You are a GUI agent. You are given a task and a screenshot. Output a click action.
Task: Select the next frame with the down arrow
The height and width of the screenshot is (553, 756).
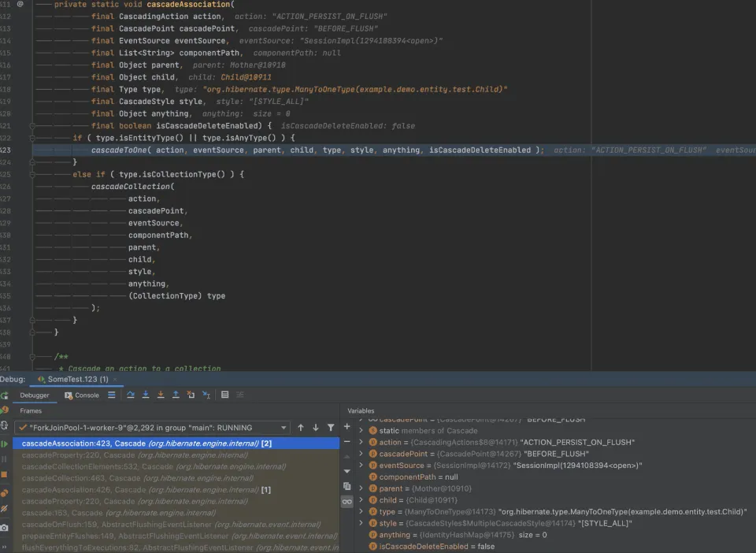[316, 428]
